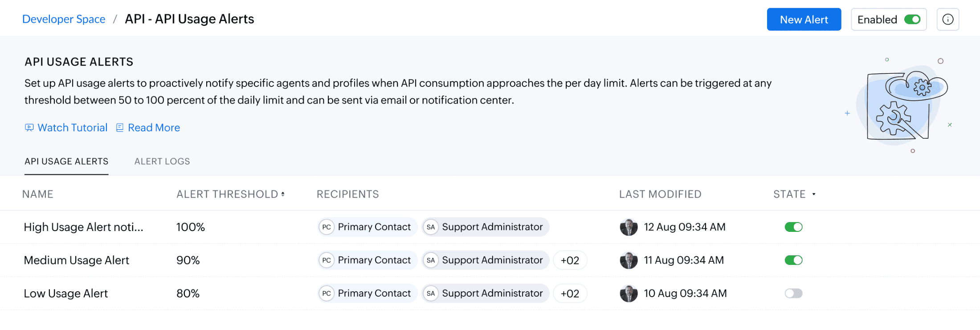
Task: Switch to the Alert Logs tab
Action: tap(162, 161)
